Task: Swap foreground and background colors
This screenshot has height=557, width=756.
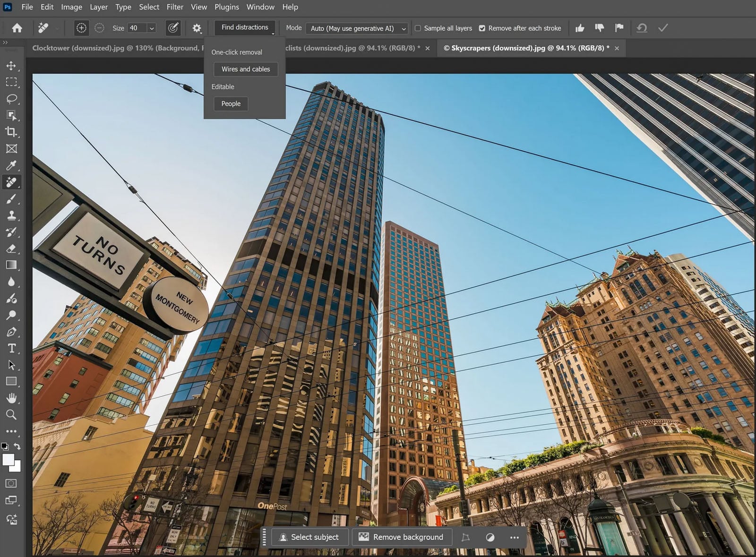Action: coord(17,446)
